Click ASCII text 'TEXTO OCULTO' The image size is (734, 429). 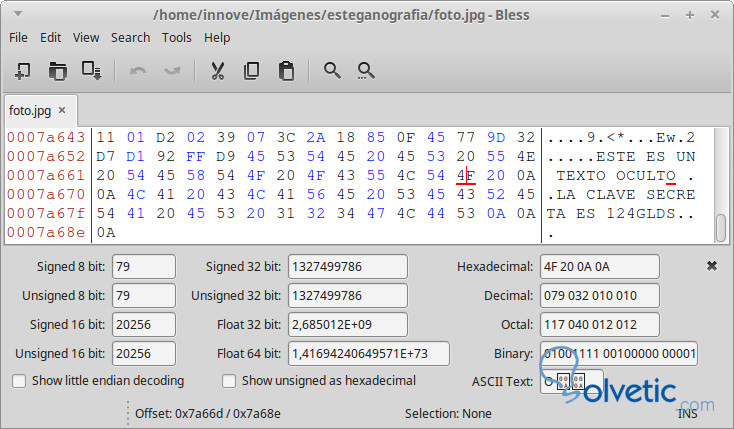(x=616, y=176)
